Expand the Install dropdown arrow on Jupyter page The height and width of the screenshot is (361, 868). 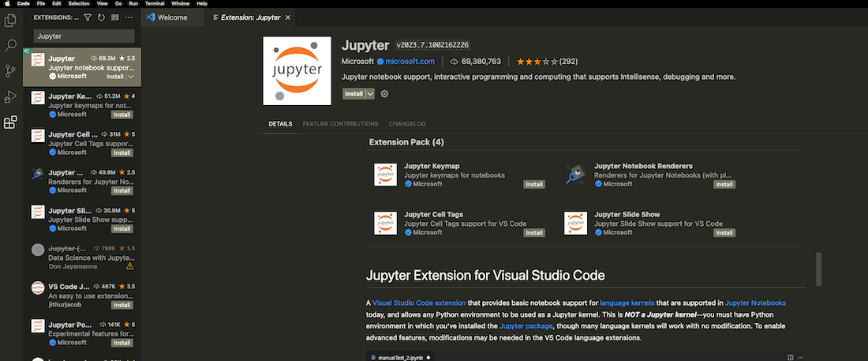point(370,94)
